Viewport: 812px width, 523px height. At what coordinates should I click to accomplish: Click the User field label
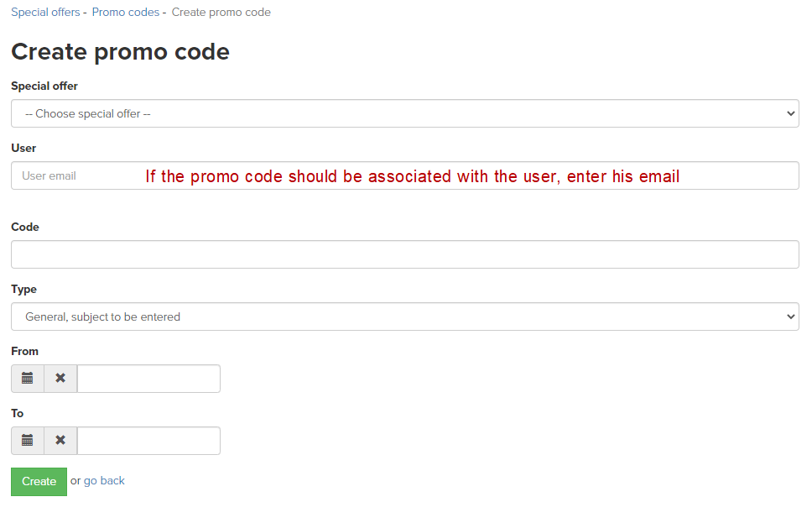(x=23, y=149)
